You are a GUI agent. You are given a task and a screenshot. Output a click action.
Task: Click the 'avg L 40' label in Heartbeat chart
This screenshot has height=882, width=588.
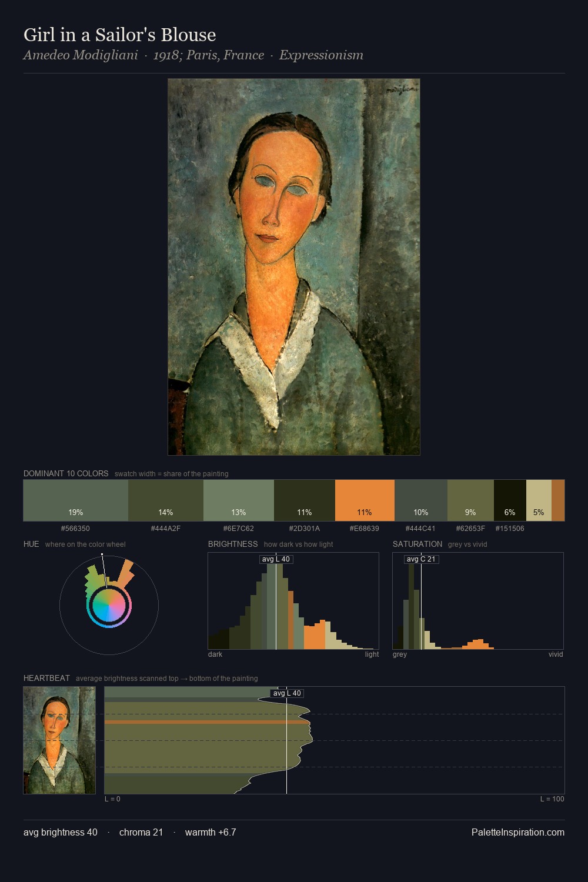(286, 693)
